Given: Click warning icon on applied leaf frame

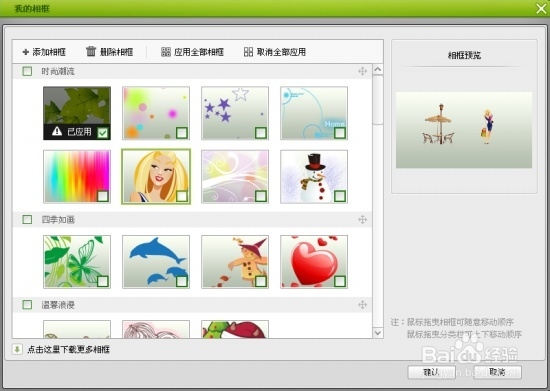Looking at the screenshot, I should 57,132.
